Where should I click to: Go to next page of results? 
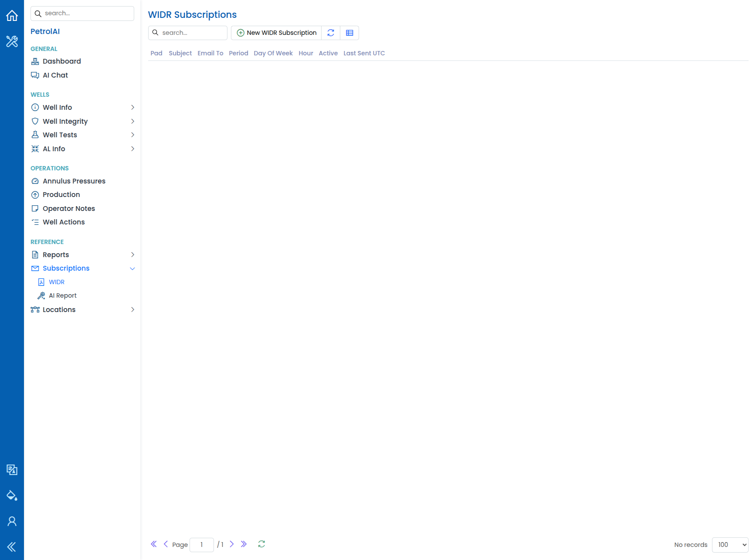[232, 544]
